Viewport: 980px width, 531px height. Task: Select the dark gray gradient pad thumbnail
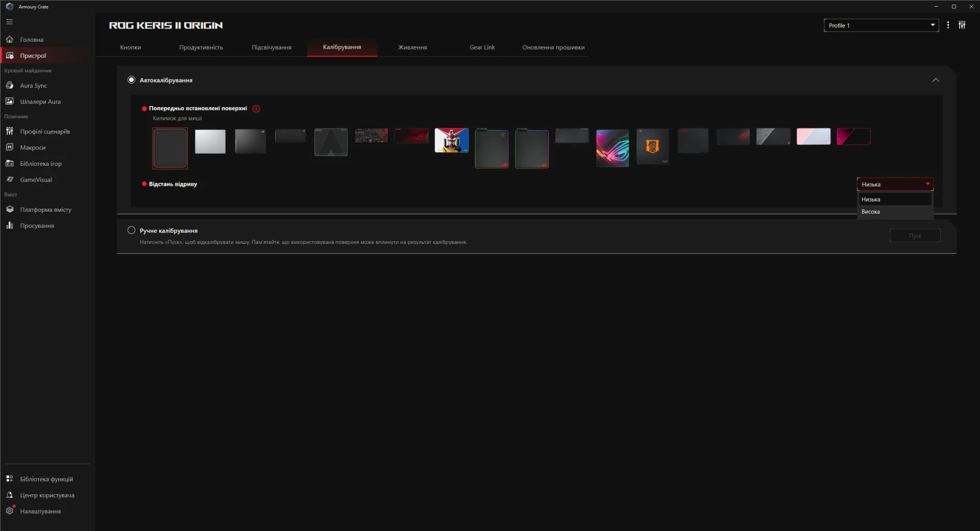[250, 141]
